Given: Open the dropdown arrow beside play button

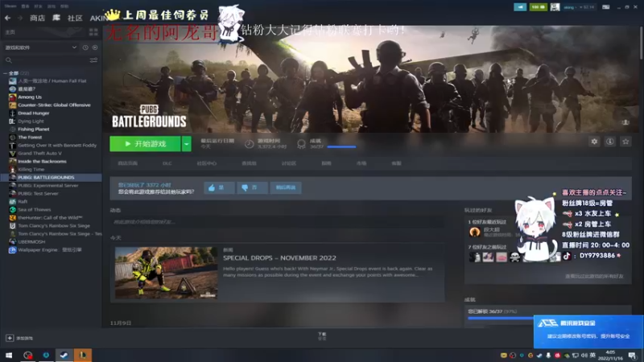Looking at the screenshot, I should [187, 144].
